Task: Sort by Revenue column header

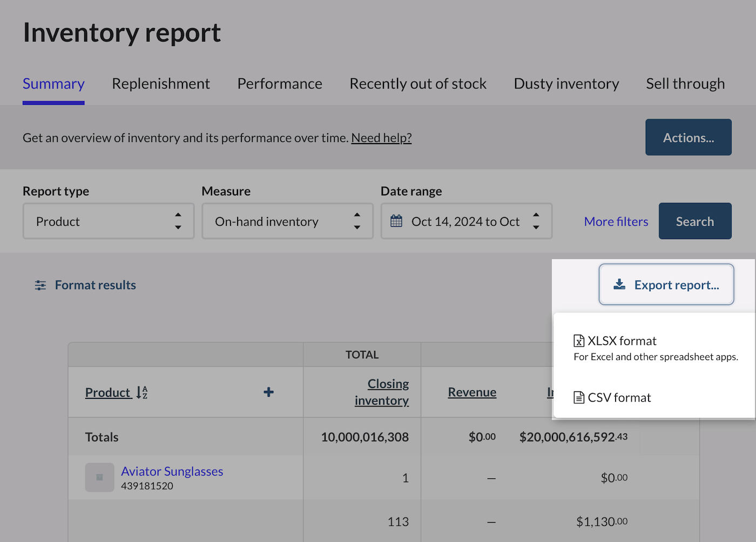Action: 472,392
